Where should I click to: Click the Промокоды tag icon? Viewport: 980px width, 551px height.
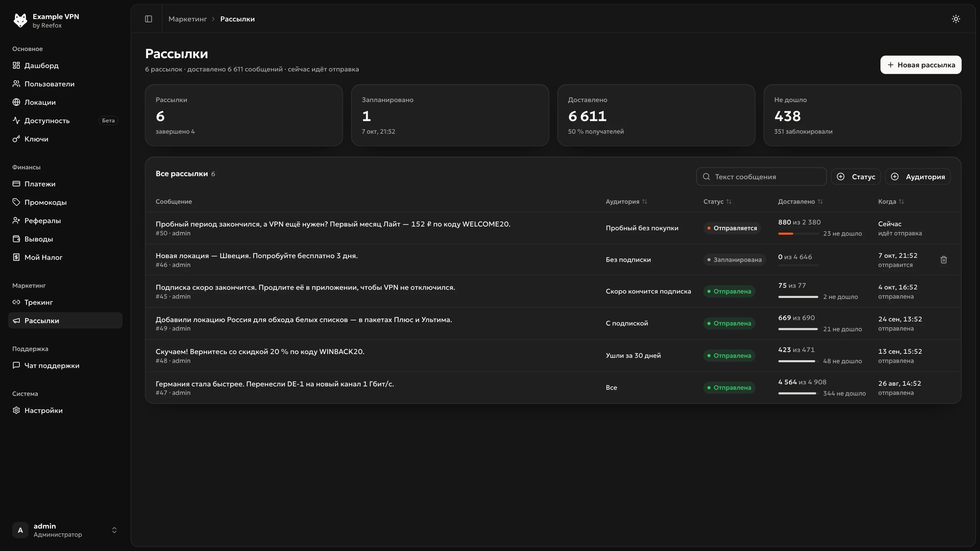(16, 202)
